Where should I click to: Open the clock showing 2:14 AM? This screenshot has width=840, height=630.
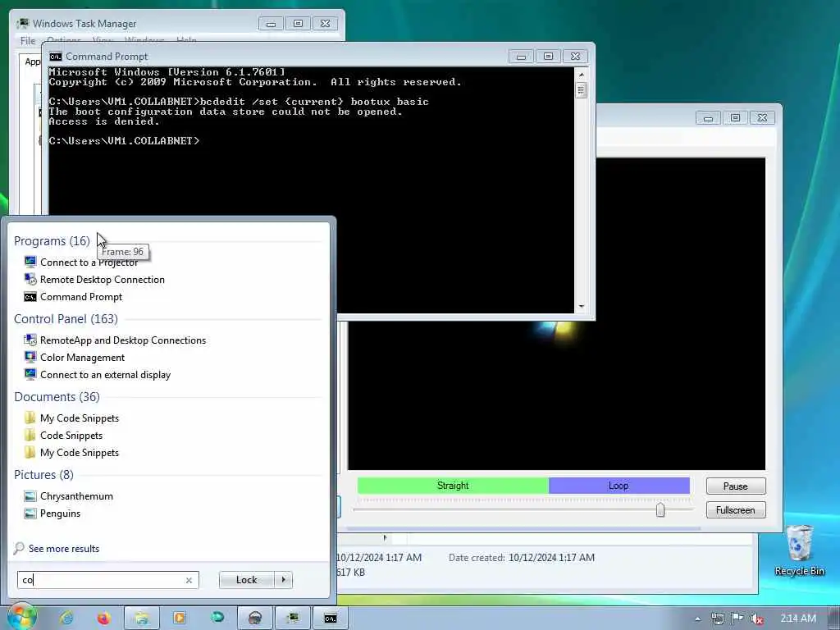pos(797,619)
